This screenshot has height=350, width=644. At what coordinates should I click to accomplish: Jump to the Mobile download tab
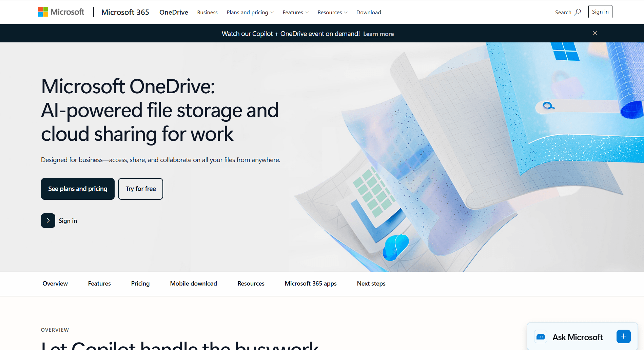[193, 284]
